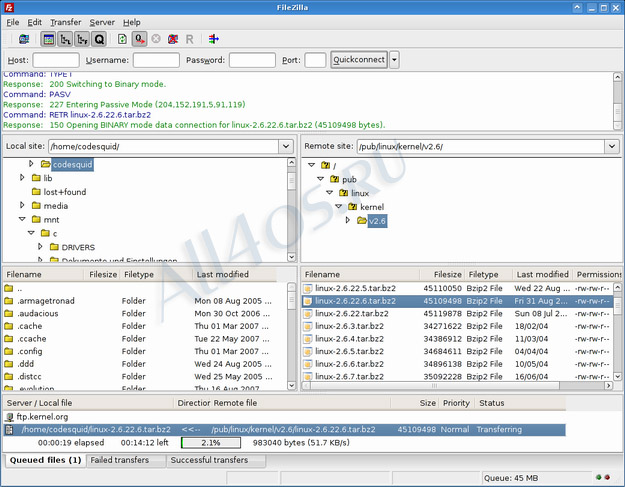The height and width of the screenshot is (487, 625).
Task: Open the Help menu
Action: coord(132,22)
